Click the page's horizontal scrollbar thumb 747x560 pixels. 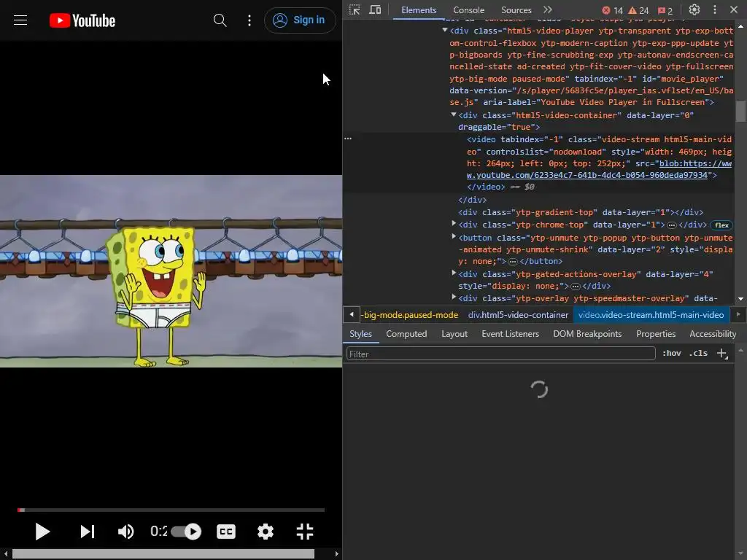(x=163, y=554)
